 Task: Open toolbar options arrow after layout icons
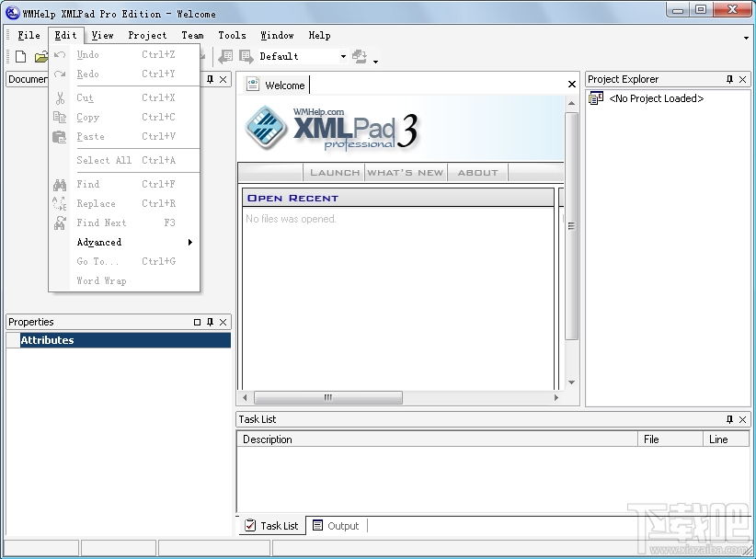click(x=375, y=62)
